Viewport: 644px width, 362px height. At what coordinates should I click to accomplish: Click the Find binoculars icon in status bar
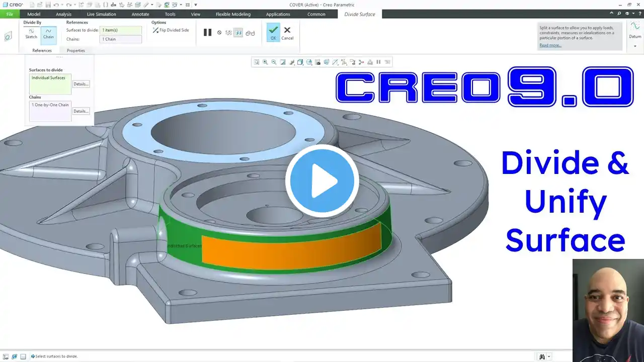pyautogui.click(x=542, y=356)
